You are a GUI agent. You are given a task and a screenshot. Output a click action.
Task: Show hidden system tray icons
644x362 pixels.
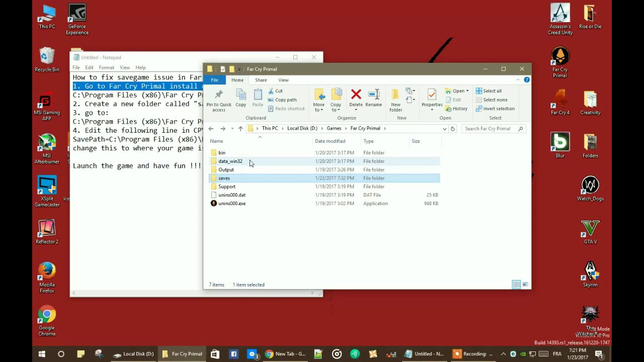coord(503,354)
